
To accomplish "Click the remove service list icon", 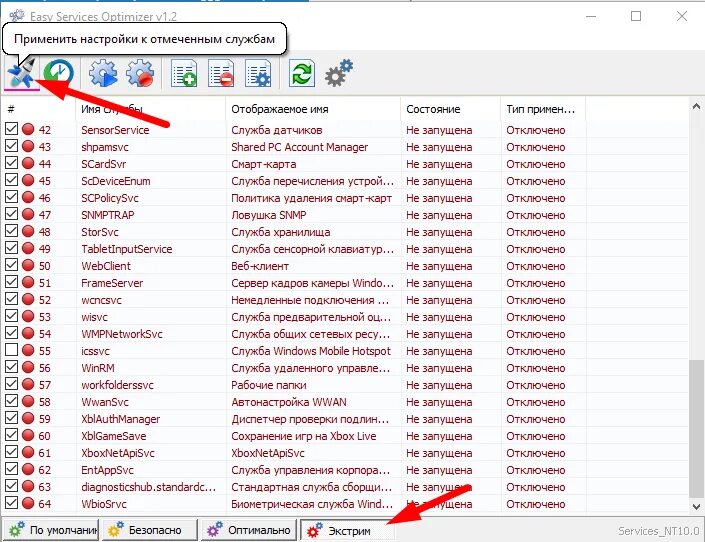I will coord(221,73).
